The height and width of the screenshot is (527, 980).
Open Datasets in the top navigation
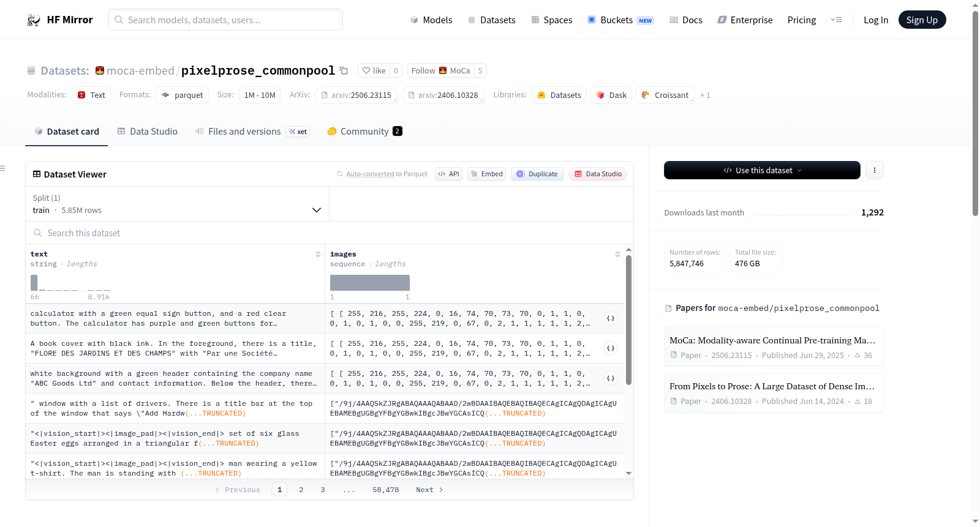click(492, 20)
